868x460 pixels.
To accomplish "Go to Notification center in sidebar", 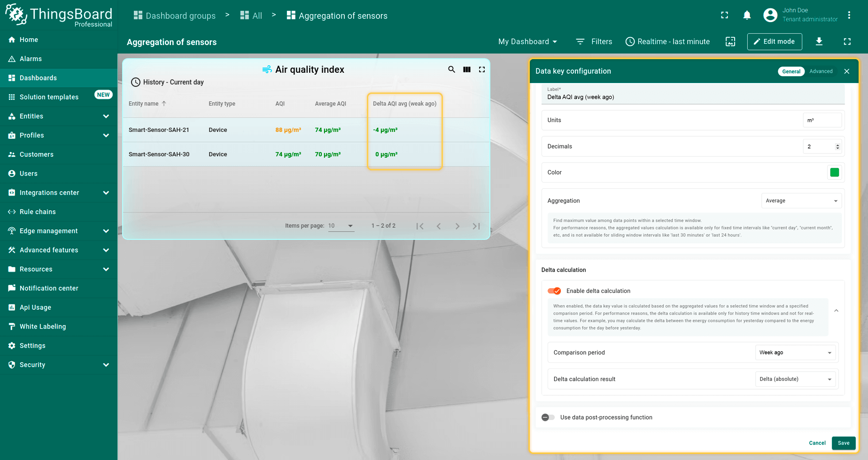I will [x=49, y=288].
